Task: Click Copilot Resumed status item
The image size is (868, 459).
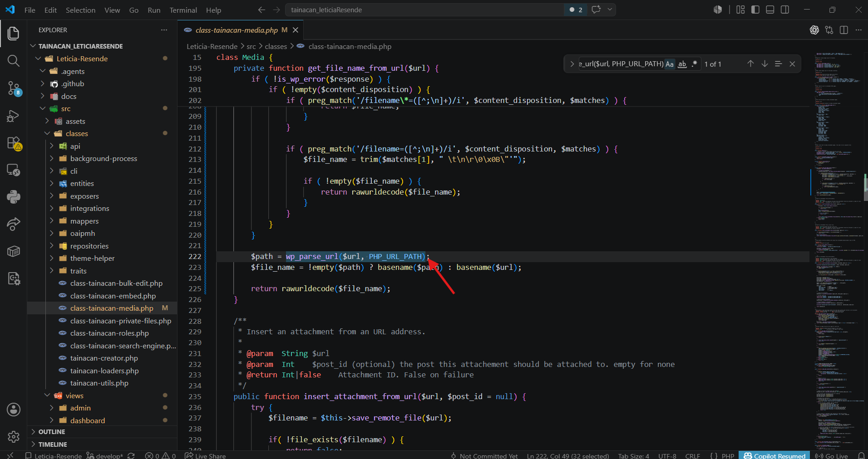Action: (774, 456)
